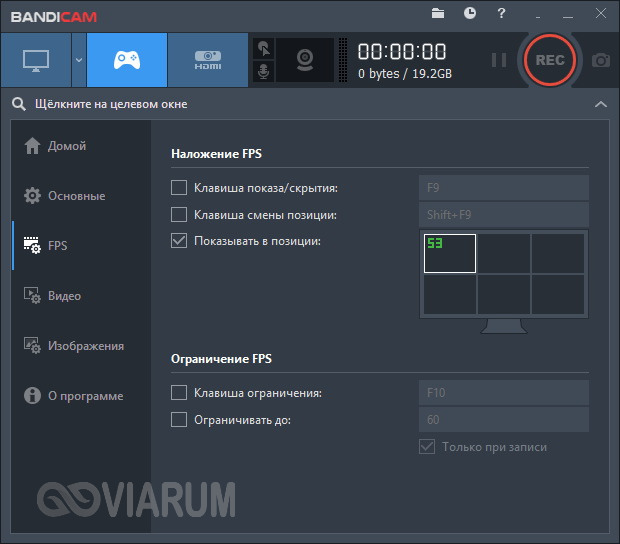Click the Ограничение FPS heading
This screenshot has width=620, height=544.
pos(221,359)
